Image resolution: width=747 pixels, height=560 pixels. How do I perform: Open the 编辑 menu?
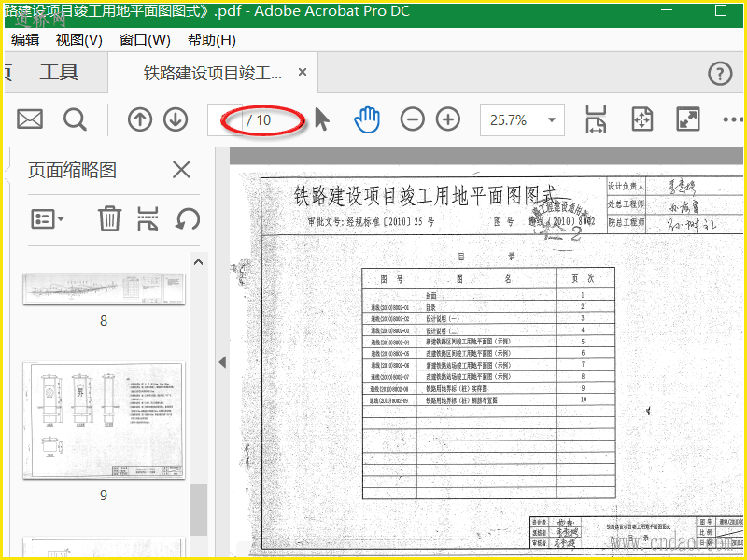[25, 40]
